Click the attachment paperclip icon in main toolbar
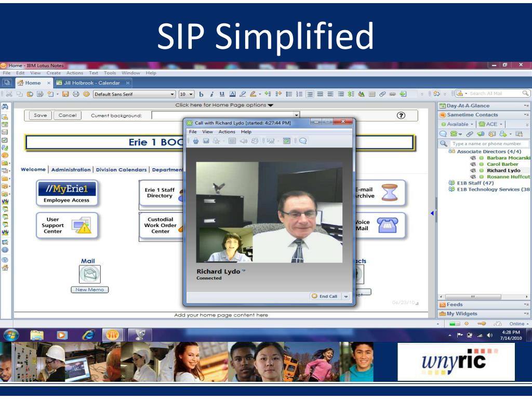The width and height of the screenshot is (532, 399). coord(382,94)
